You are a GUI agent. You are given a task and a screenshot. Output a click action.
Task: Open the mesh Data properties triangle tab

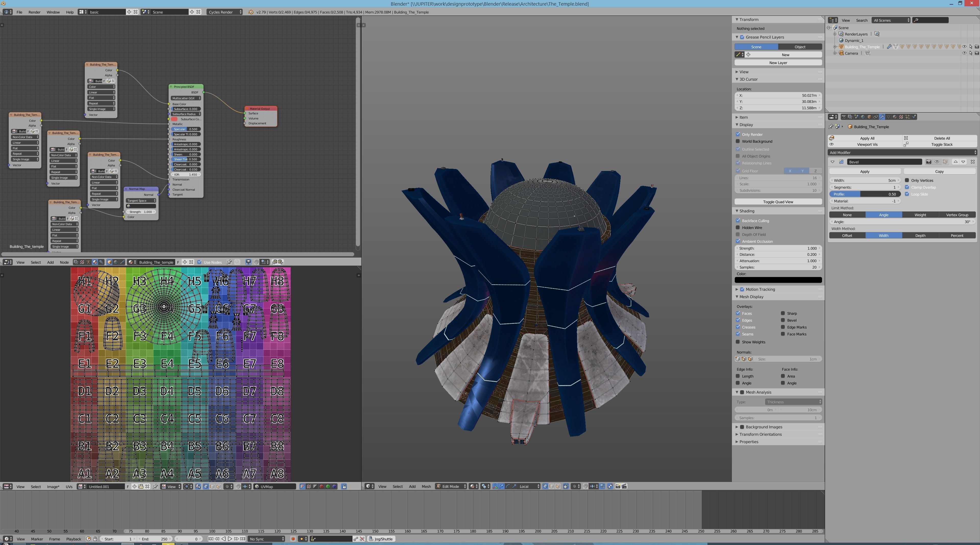coord(888,117)
